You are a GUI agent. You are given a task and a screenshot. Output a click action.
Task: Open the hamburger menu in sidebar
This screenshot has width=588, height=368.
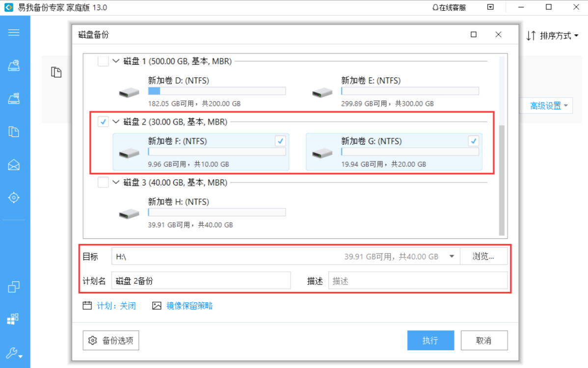pos(14,32)
